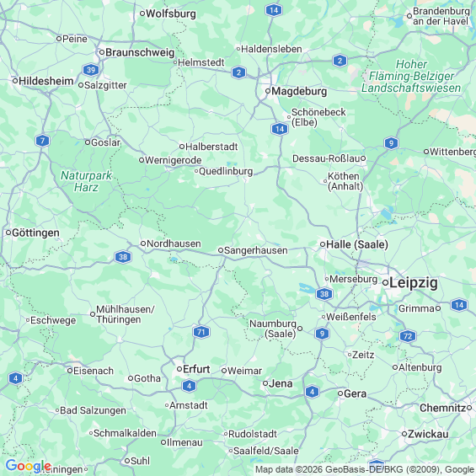Click the Map data copyright text

(365, 469)
